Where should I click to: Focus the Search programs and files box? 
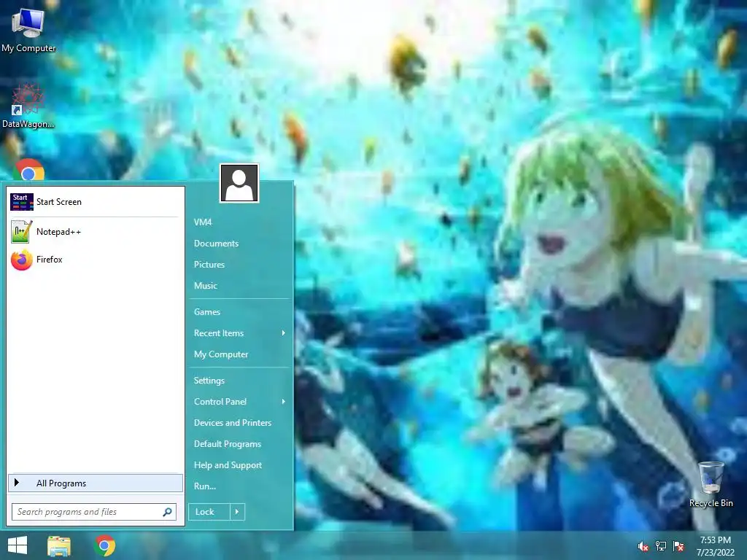pos(94,512)
